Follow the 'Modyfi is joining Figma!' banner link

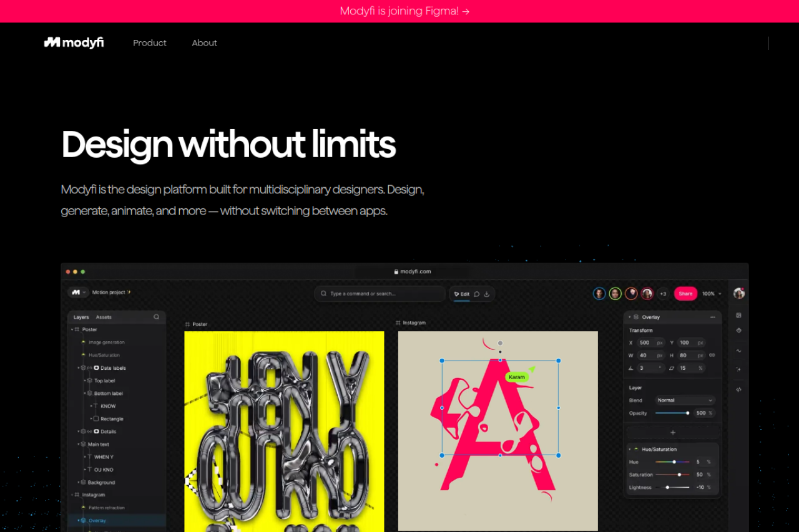404,11
